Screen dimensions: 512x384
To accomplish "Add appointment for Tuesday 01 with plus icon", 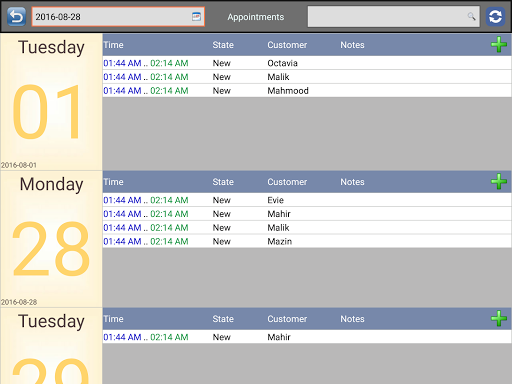I will pyautogui.click(x=499, y=45).
